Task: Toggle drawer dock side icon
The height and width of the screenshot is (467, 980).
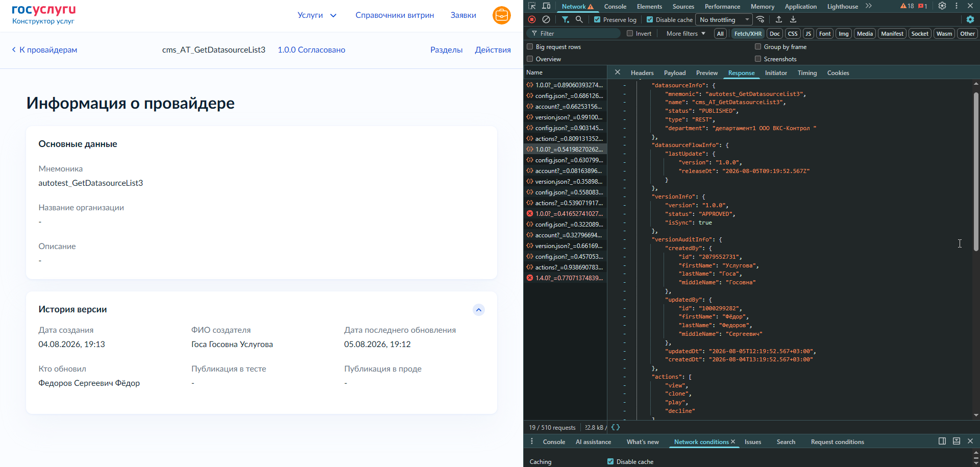Action: click(x=942, y=441)
